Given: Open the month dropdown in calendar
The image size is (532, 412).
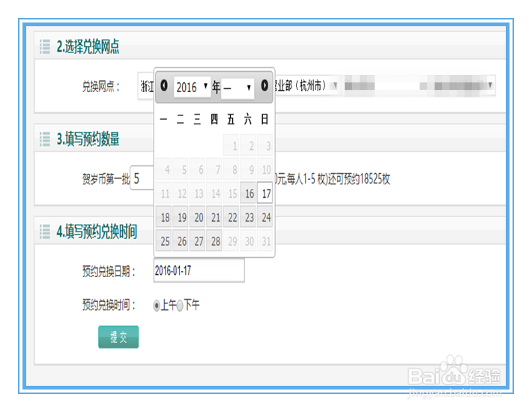Looking at the screenshot, I should (x=238, y=88).
